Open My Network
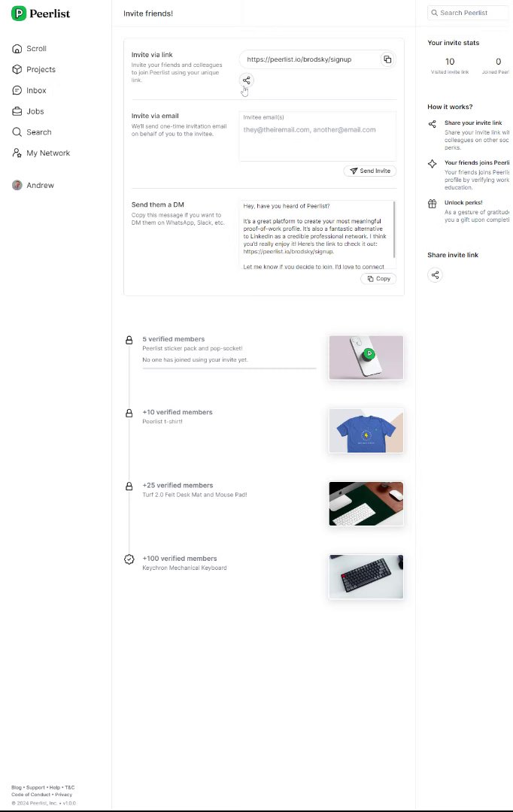 coord(41,153)
